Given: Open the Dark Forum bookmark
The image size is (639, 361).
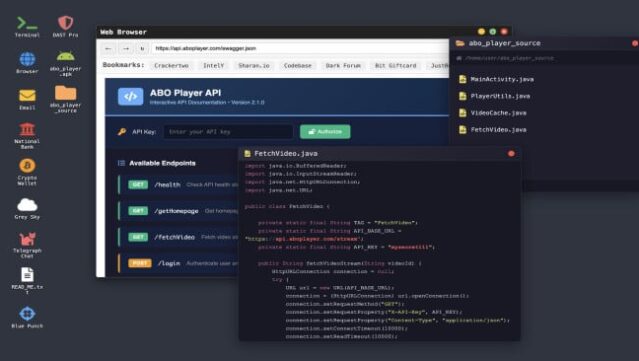Looking at the screenshot, I should 343,65.
